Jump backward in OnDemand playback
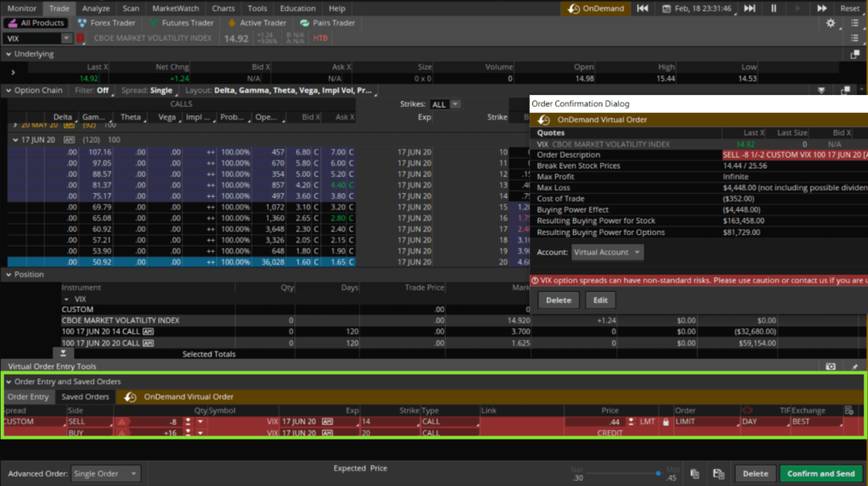This screenshot has height=486, width=868. (643, 8)
